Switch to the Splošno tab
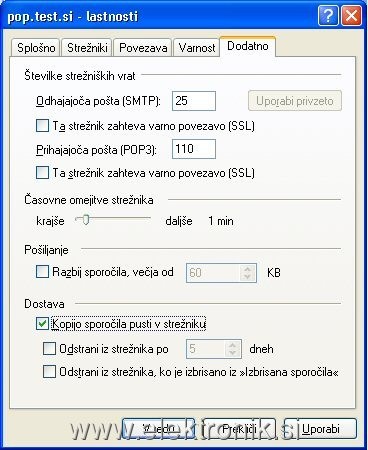The width and height of the screenshot is (368, 450). (36, 48)
